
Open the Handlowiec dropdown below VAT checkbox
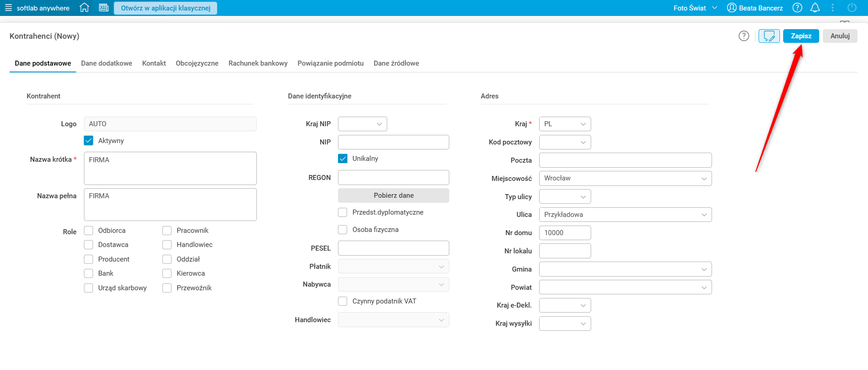[x=394, y=320]
